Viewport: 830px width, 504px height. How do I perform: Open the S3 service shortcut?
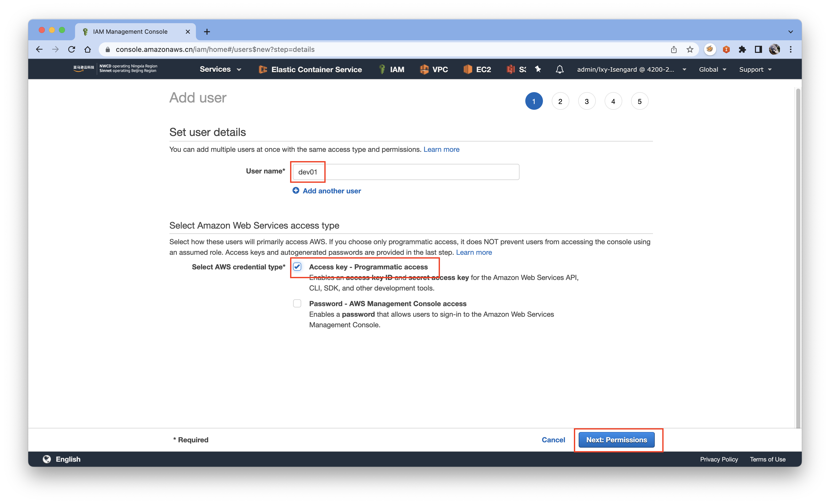pos(516,69)
